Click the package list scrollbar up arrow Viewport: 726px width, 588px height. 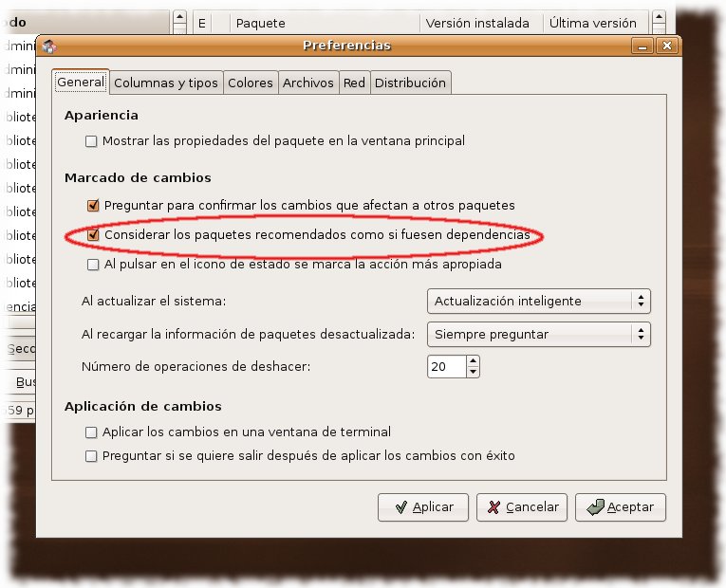tap(659, 19)
